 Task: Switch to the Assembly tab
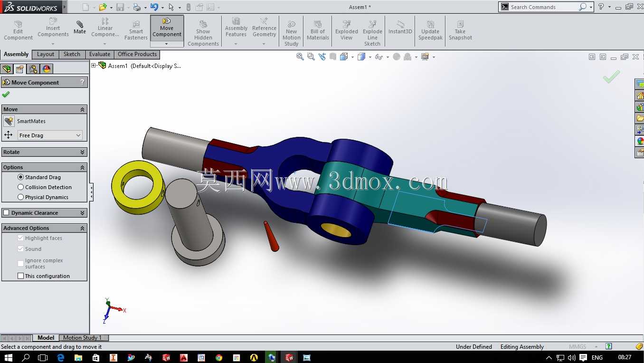point(16,54)
